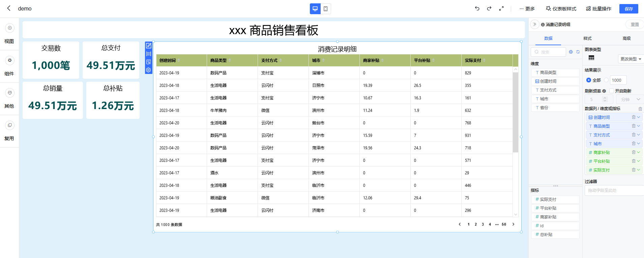This screenshot has height=258, width=644.
Task: Go to page 50 of the table
Action: (x=504, y=224)
